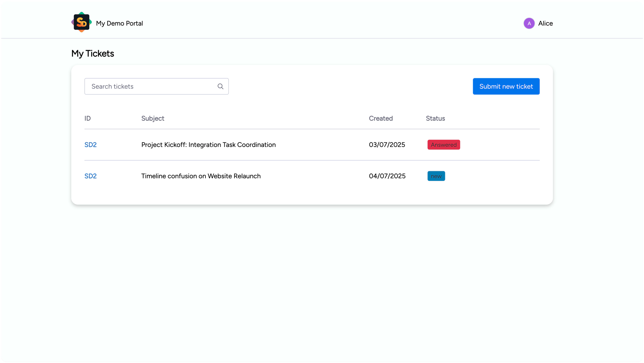Click the "My Demo Portal" title
Viewport: 644px width, 363px height.
(x=119, y=23)
